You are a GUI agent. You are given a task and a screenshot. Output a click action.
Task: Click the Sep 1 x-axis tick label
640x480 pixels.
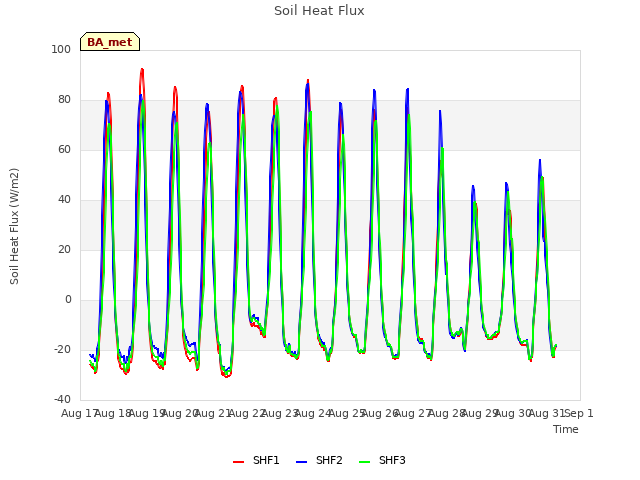tap(579, 413)
